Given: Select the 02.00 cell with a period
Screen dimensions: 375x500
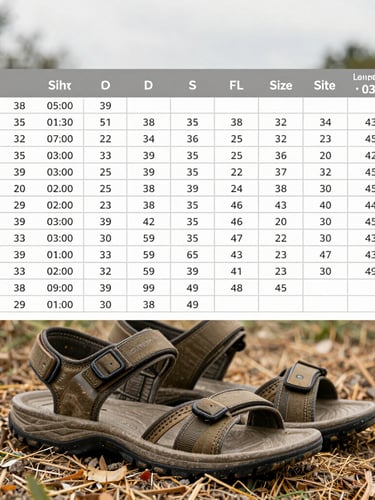Looking at the screenshot, I should tap(60, 188).
